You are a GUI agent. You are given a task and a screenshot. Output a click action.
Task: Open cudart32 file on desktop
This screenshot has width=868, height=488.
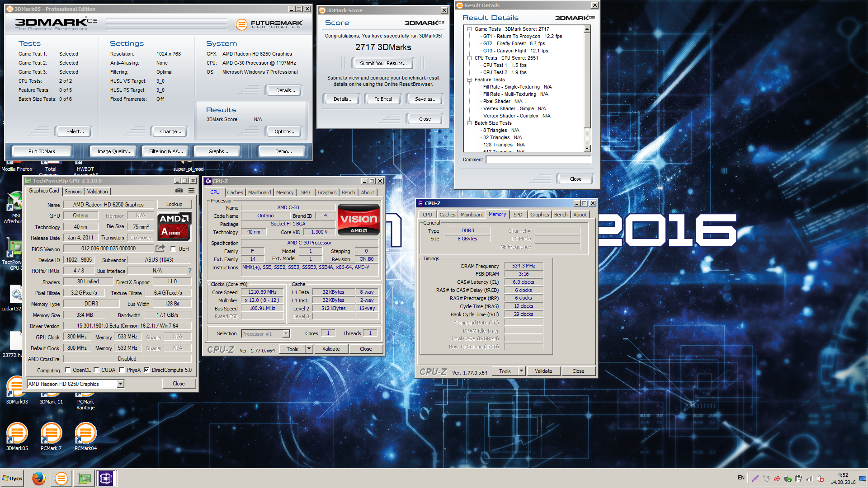(13, 298)
